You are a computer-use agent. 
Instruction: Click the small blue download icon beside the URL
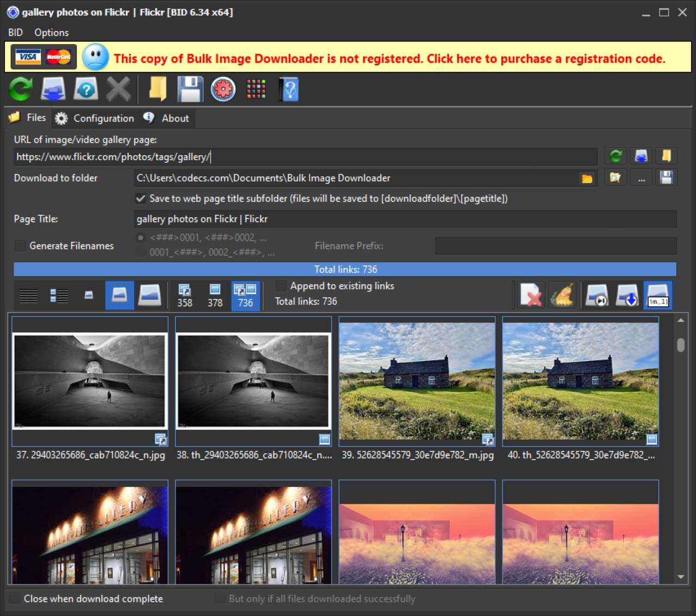tap(641, 156)
